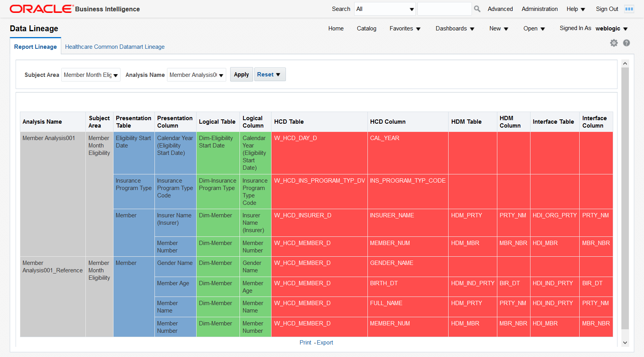The height and width of the screenshot is (357, 644).
Task: Click the help question mark icon
Action: coord(626,43)
